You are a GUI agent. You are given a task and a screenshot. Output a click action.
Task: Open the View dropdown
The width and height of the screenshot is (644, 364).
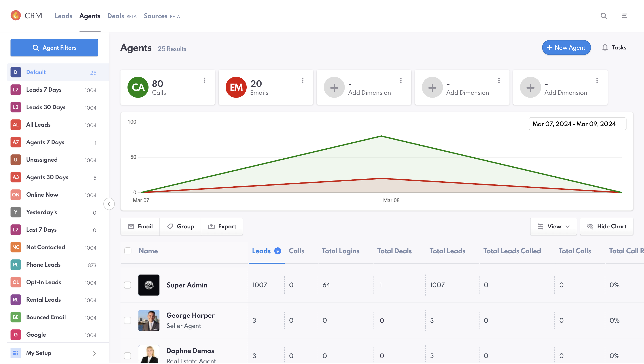[553, 226]
